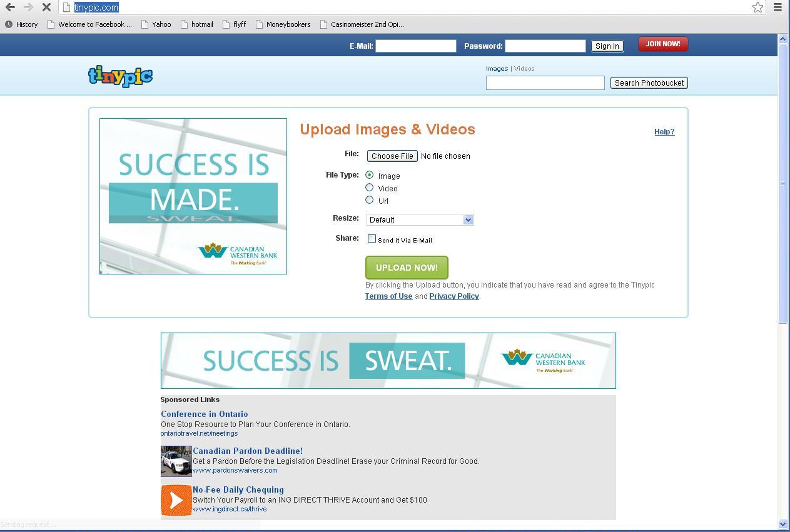The image size is (790, 532).
Task: Focus the E-Mail input field
Action: pyautogui.click(x=416, y=46)
